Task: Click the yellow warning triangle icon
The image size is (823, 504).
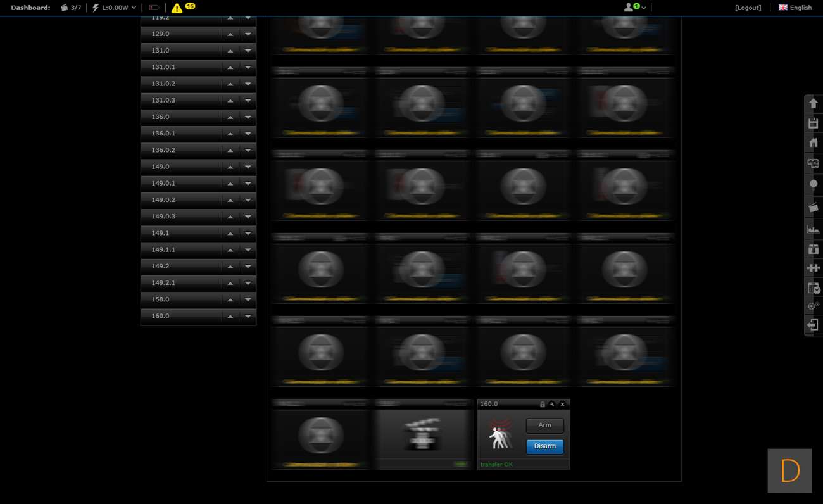Action: [x=177, y=8]
